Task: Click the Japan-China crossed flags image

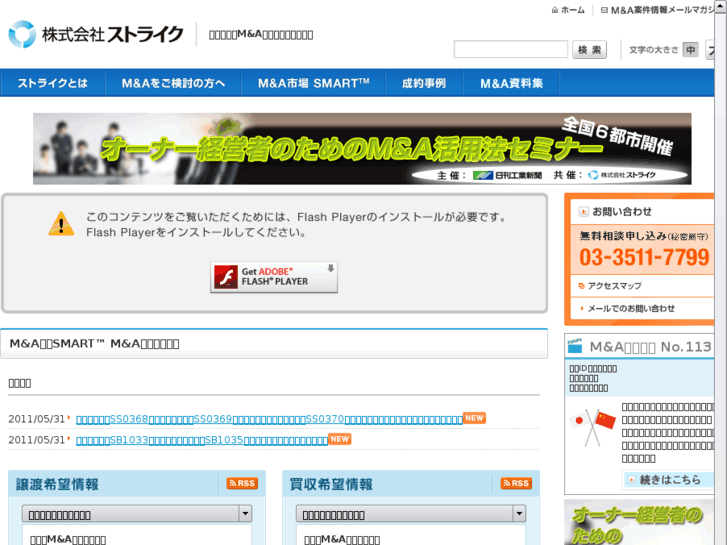Action: [x=593, y=428]
